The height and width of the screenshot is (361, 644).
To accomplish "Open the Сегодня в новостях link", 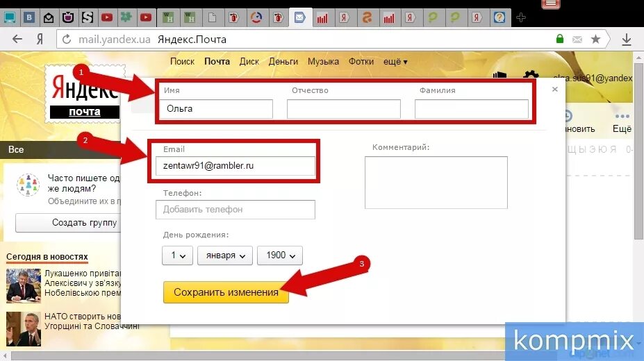I will [x=47, y=257].
